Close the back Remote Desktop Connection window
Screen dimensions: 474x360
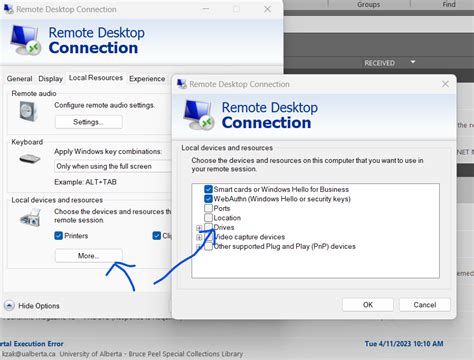point(267,9)
